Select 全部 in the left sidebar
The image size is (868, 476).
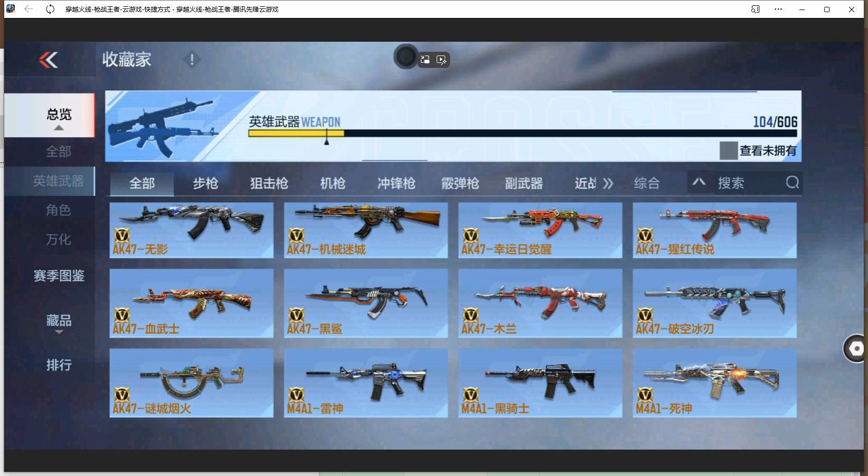click(59, 152)
